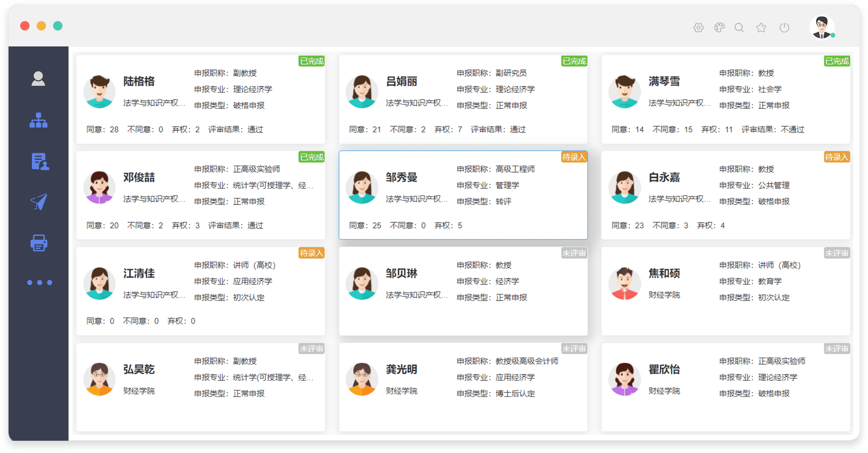
Task: Open the user profile sidebar icon
Action: pos(38,79)
